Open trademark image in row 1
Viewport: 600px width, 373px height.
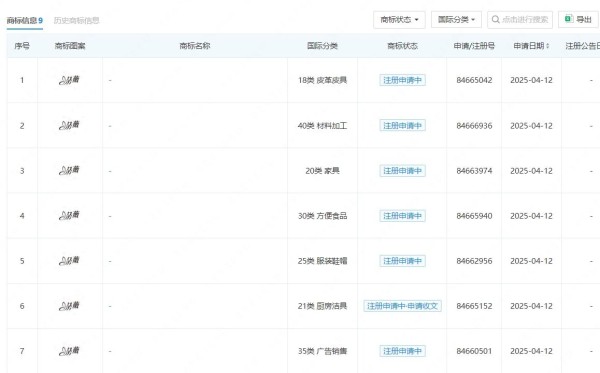tap(69, 80)
